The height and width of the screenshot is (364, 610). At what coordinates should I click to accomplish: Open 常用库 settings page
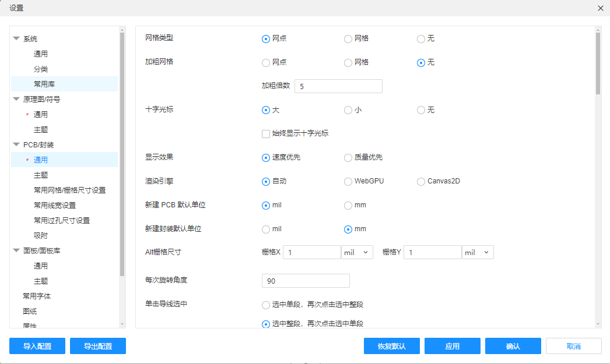(44, 84)
